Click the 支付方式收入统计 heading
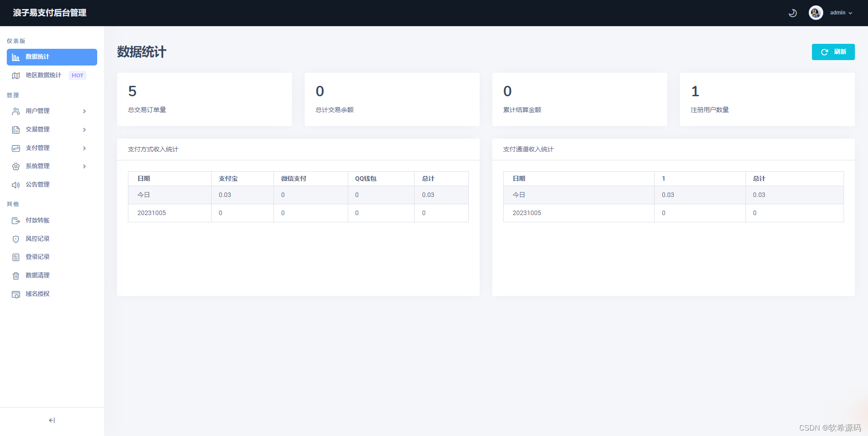868x436 pixels. (x=153, y=149)
